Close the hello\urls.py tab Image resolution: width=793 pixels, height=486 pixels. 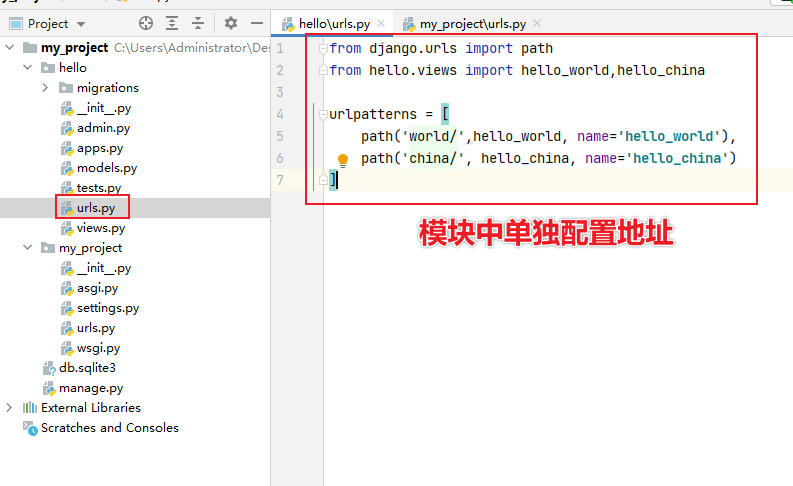[x=381, y=23]
